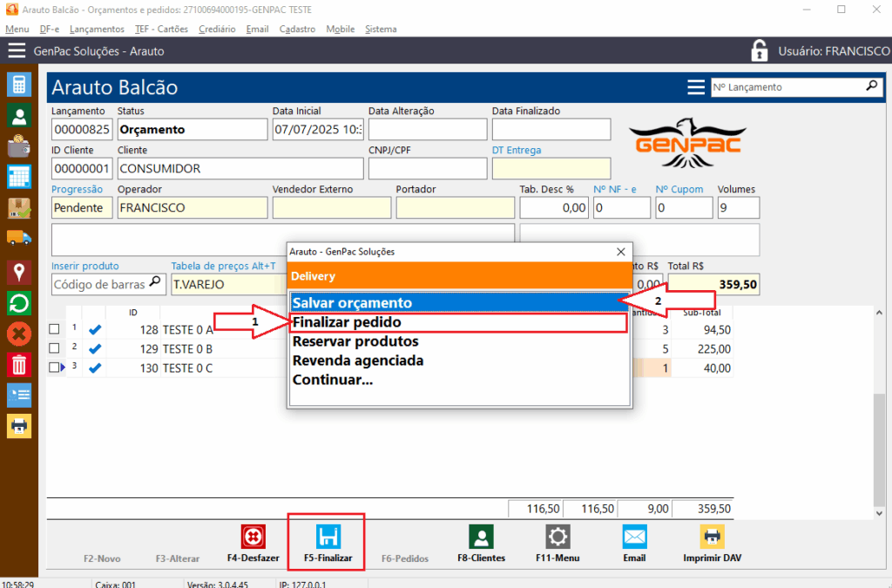Expand the menu next to Nº Lançamento search
The height and width of the screenshot is (588, 892).
[695, 87]
